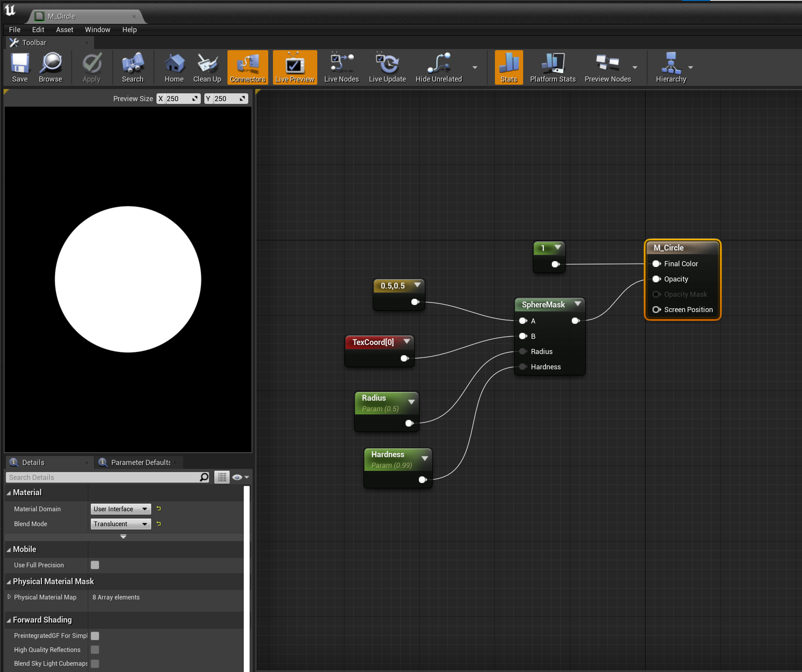Reset Material Domain to default arrow
The width and height of the screenshot is (802, 672).
(x=159, y=509)
